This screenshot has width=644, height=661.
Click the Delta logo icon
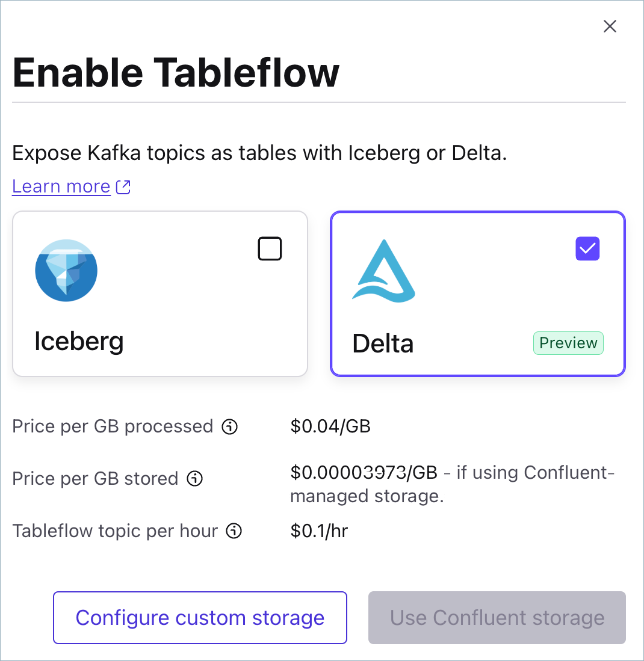coord(383,270)
